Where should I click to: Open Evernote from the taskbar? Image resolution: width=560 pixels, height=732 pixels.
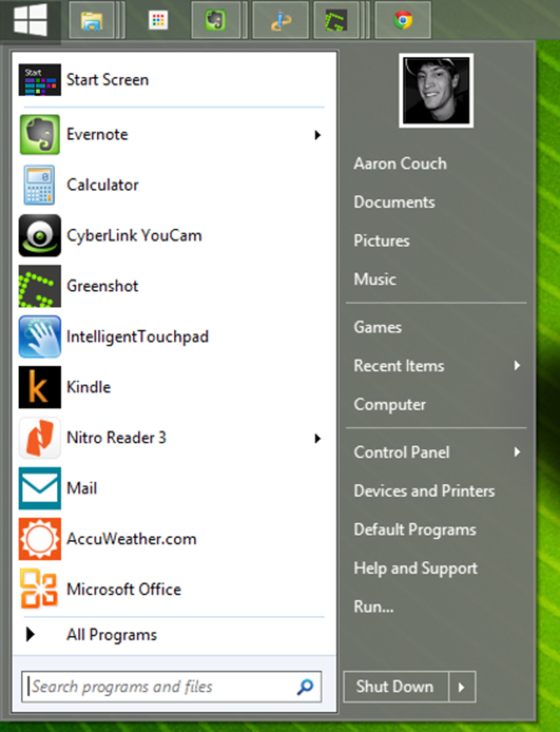click(x=216, y=21)
